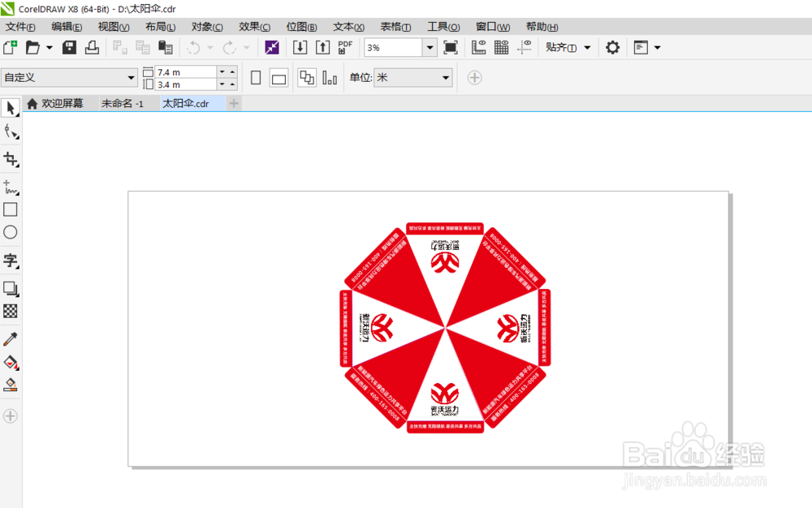Screen dimensions: 812x508
Task: Open a file with the folder icon
Action: coord(32,48)
